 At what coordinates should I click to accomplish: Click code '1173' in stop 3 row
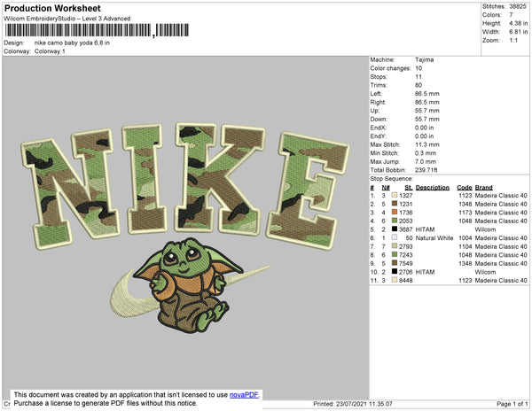point(465,213)
